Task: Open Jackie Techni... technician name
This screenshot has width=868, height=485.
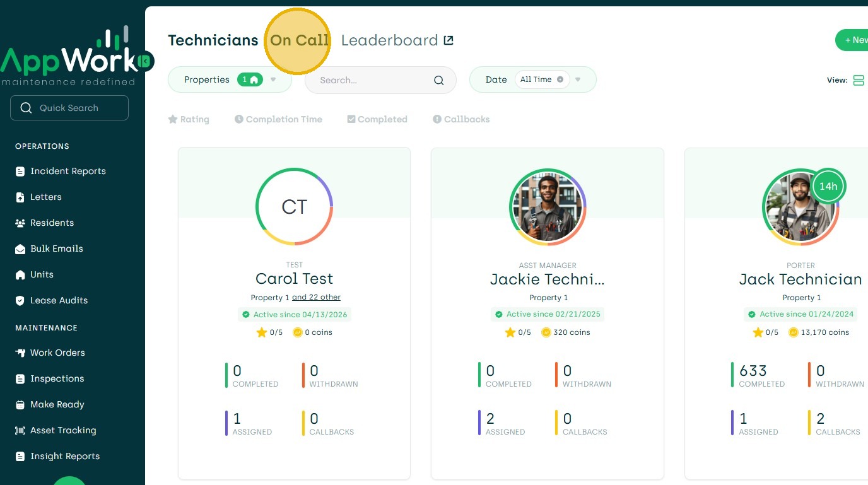Action: coord(548,279)
